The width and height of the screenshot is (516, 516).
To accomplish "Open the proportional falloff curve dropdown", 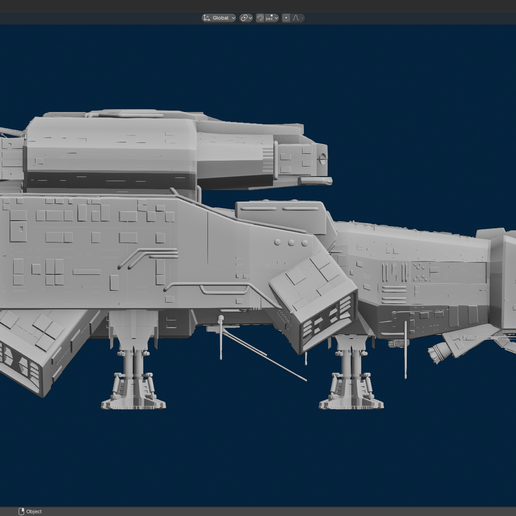I will [x=298, y=18].
